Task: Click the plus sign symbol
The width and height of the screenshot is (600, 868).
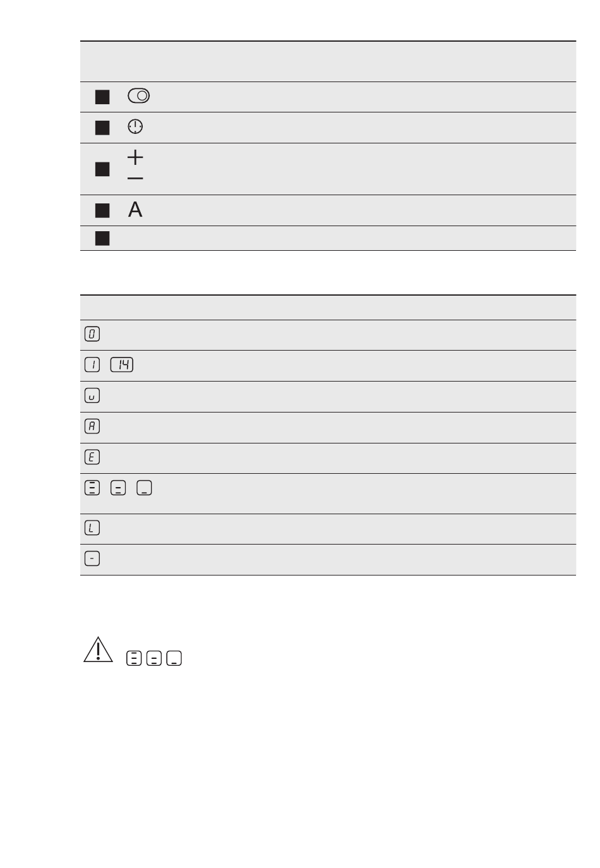Action: tap(135, 157)
